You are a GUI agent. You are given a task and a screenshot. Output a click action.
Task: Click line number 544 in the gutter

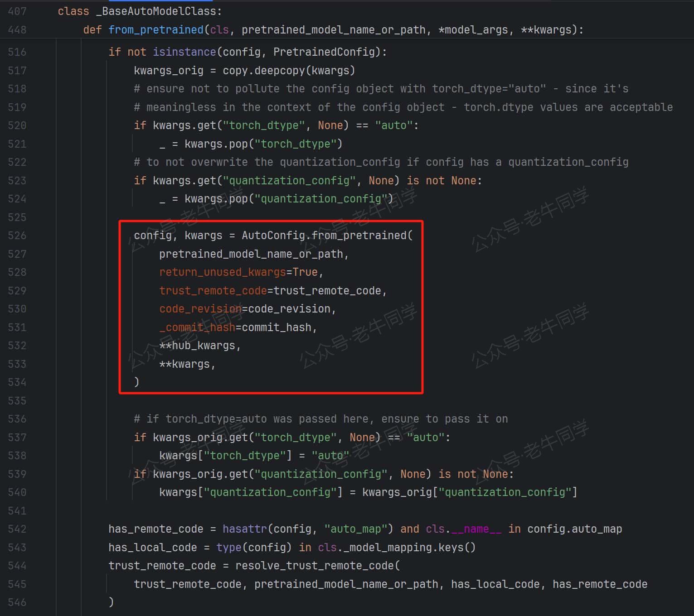pyautogui.click(x=17, y=566)
